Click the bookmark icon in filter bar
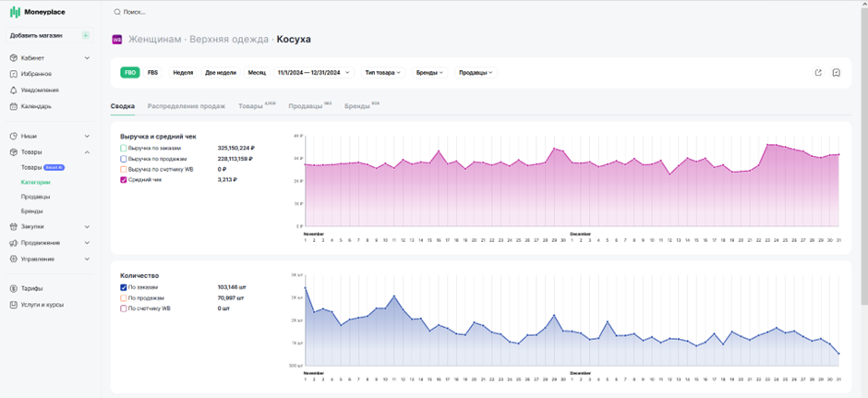Image resolution: width=868 pixels, height=398 pixels. click(837, 73)
